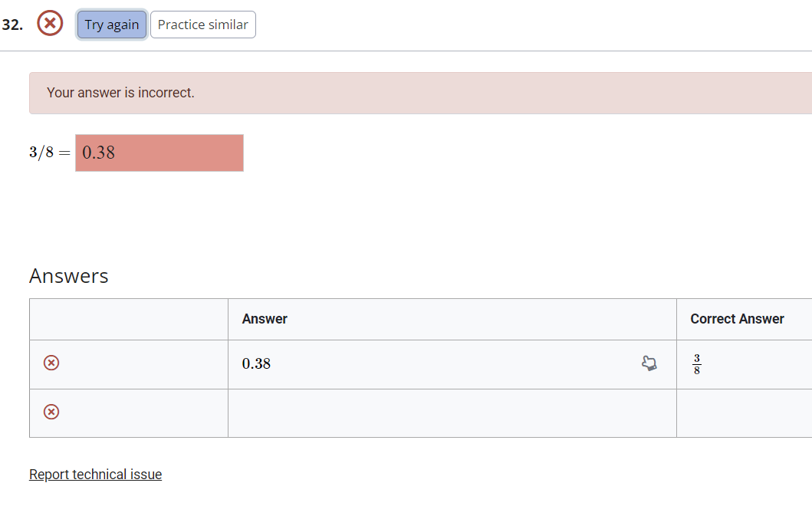812x506 pixels.
Task: Click the Try again button
Action: (x=112, y=25)
